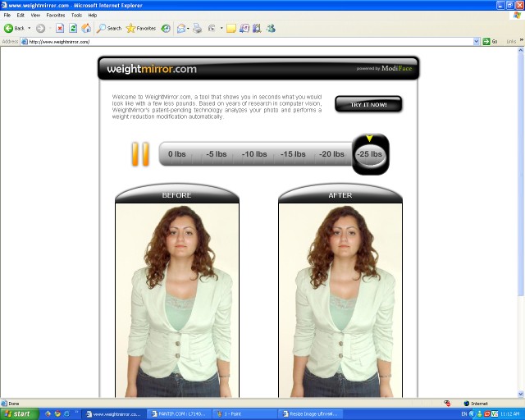Open the History toolbar icon
525x420 pixels.
(166, 29)
